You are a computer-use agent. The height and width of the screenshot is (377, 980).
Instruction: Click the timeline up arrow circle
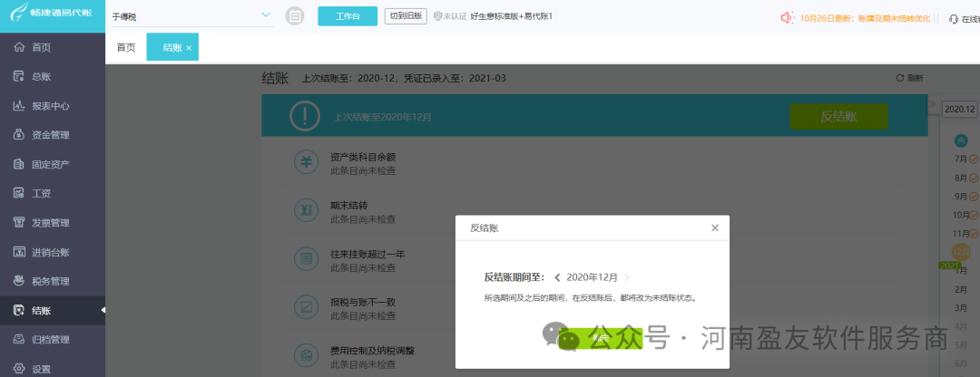coord(961,141)
